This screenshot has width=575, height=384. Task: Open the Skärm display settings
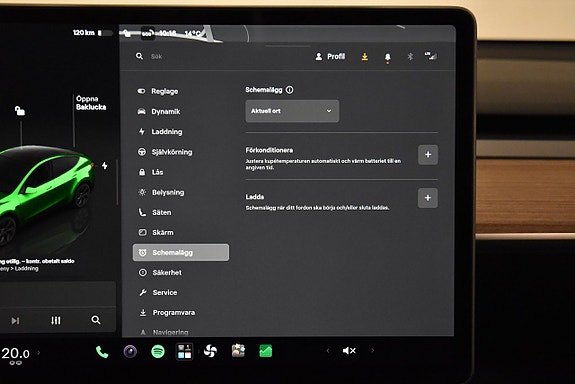(155, 232)
